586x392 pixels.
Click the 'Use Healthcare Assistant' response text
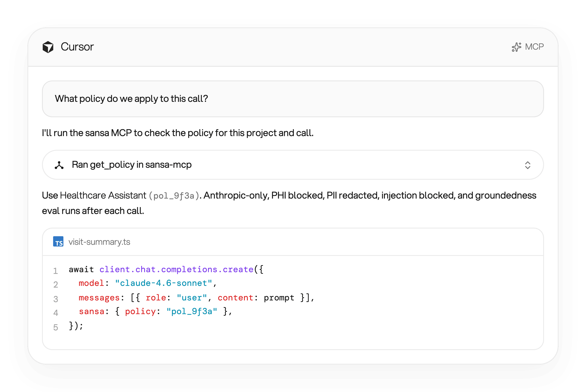click(x=94, y=196)
